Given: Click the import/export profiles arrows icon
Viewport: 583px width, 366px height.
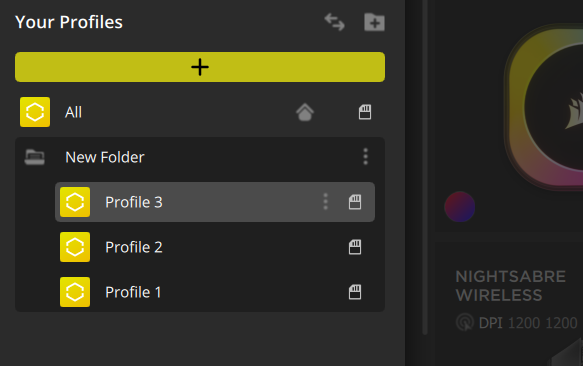Looking at the screenshot, I should tap(334, 22).
